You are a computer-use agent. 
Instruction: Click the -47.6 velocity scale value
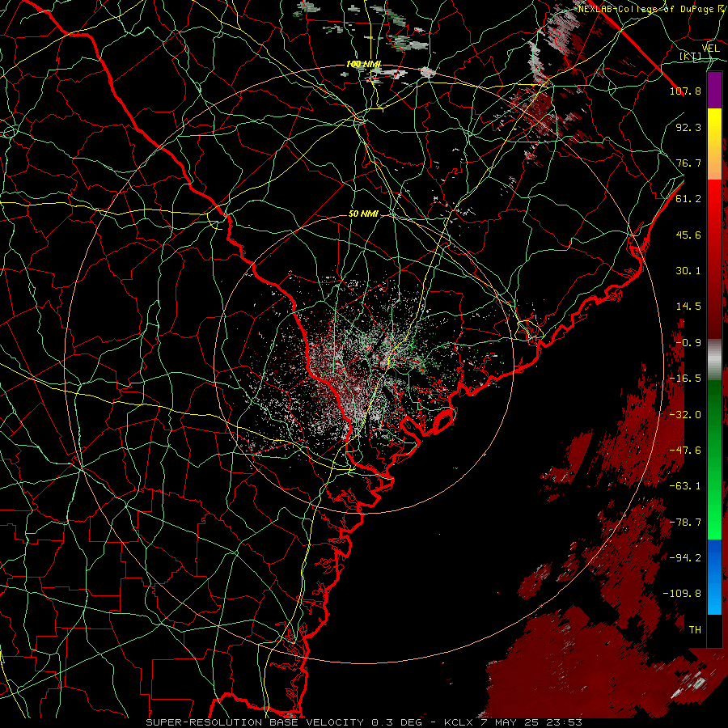(x=685, y=451)
